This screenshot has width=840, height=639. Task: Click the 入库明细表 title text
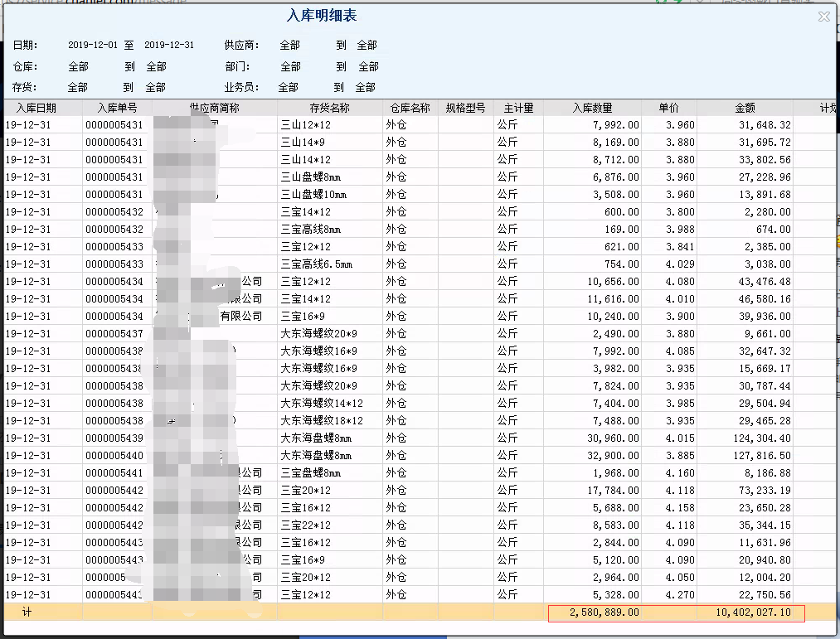coord(322,16)
